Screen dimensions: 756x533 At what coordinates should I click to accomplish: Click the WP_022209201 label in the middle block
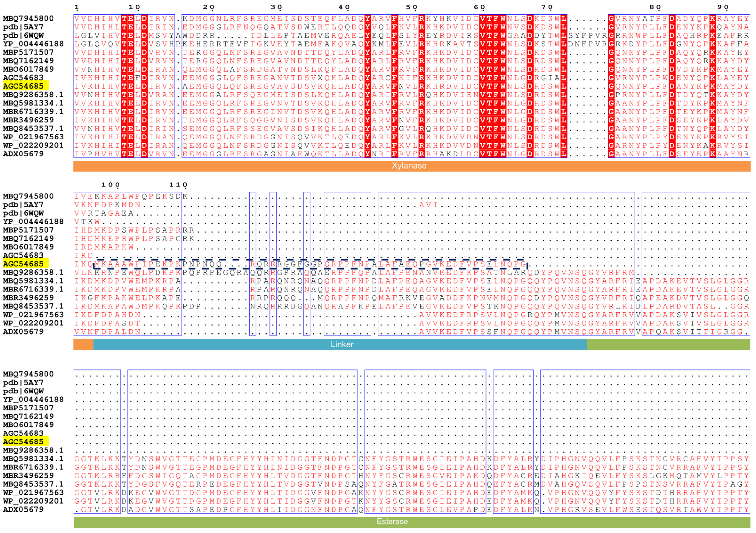pyautogui.click(x=33, y=323)
